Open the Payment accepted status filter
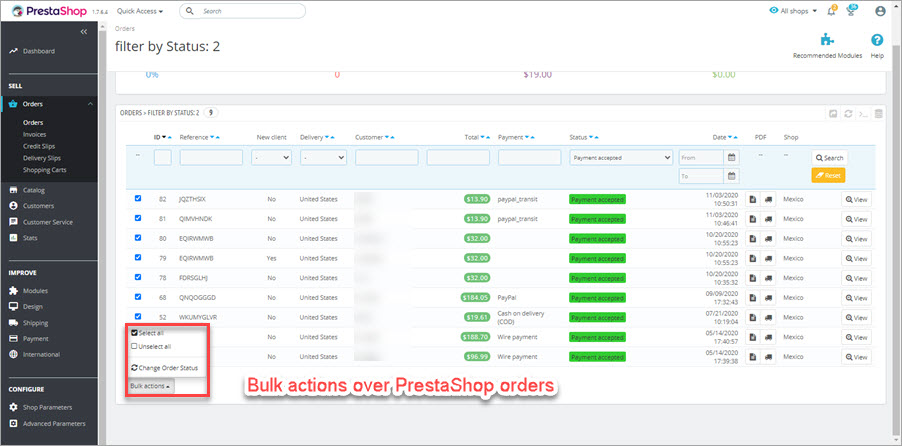This screenshot has width=902, height=446. pos(621,157)
